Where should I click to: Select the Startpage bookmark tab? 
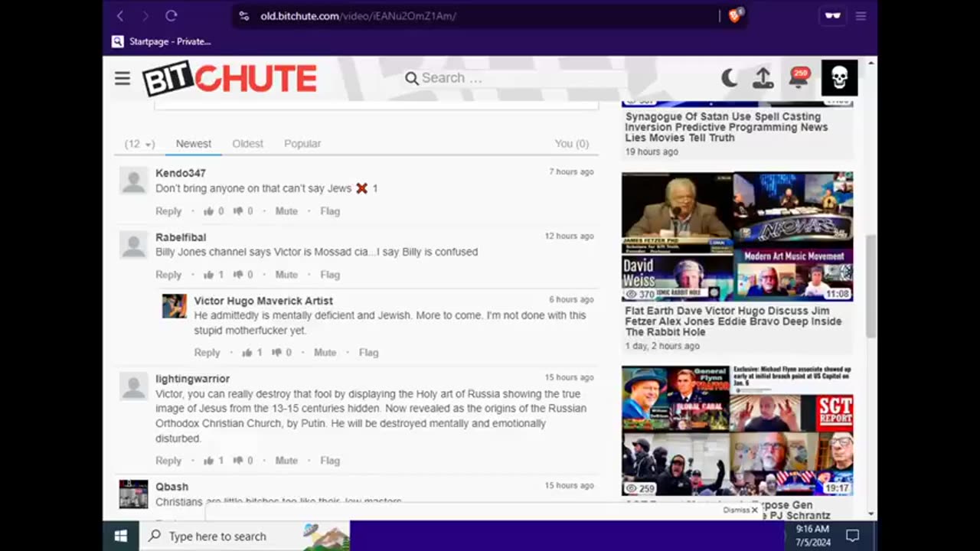coord(161,41)
